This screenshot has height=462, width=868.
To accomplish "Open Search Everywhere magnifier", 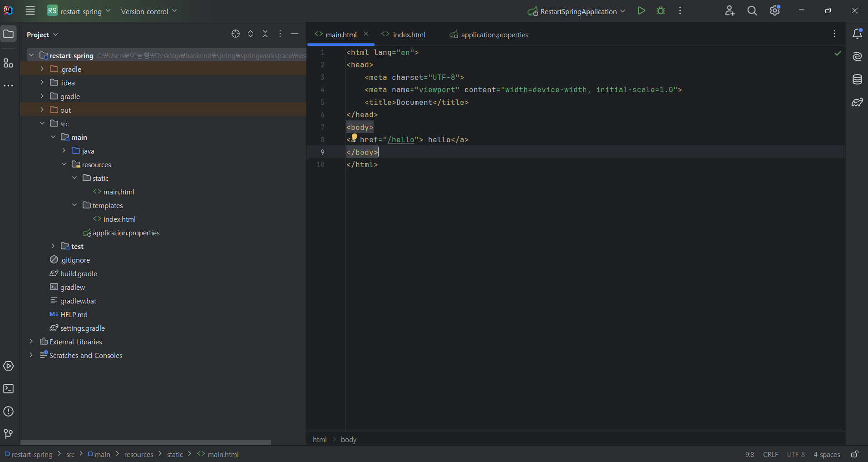I will [752, 11].
